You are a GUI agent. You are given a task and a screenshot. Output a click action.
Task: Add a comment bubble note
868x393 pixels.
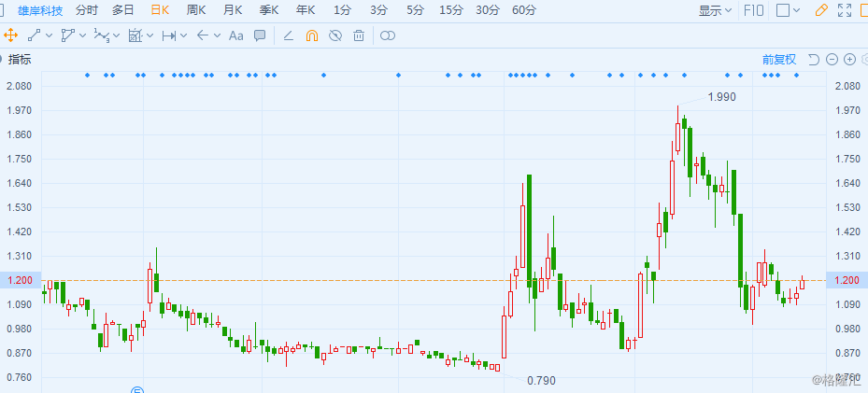260,35
